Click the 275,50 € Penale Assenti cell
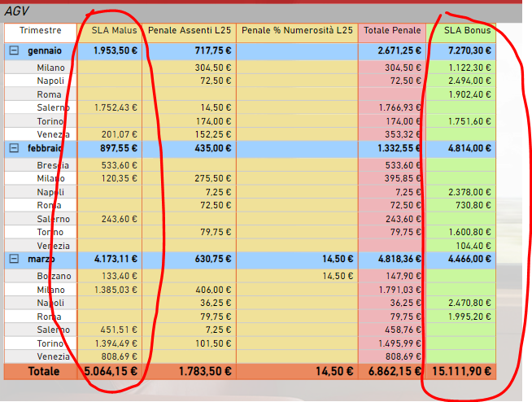The width and height of the screenshot is (532, 402). click(x=213, y=178)
